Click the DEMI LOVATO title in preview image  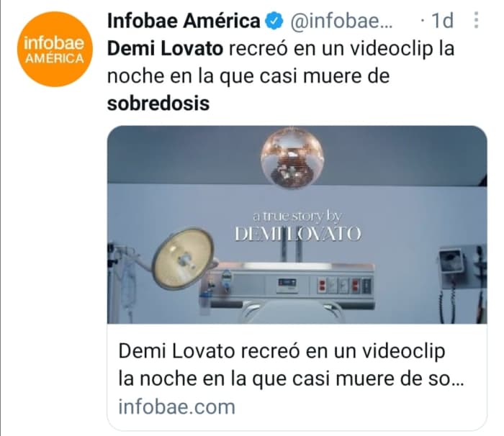coord(298,234)
